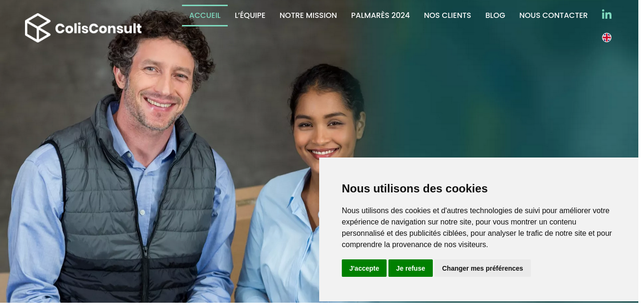Open Changer mes préférences cookie settings
The height and width of the screenshot is (307, 644).
pos(482,268)
